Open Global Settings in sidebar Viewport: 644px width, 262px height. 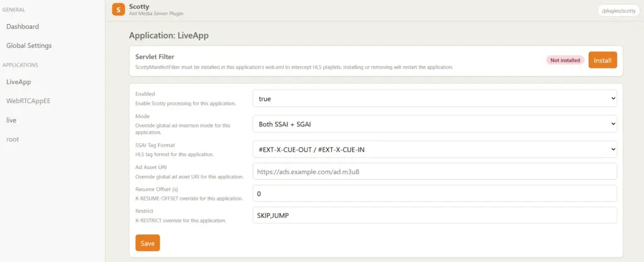click(x=29, y=45)
